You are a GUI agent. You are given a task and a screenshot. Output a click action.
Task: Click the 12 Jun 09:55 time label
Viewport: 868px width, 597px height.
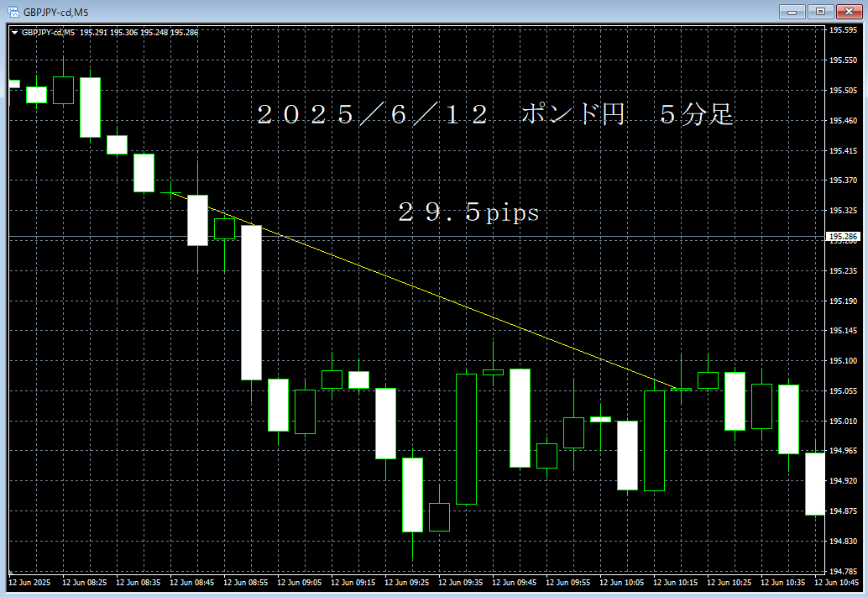click(567, 583)
